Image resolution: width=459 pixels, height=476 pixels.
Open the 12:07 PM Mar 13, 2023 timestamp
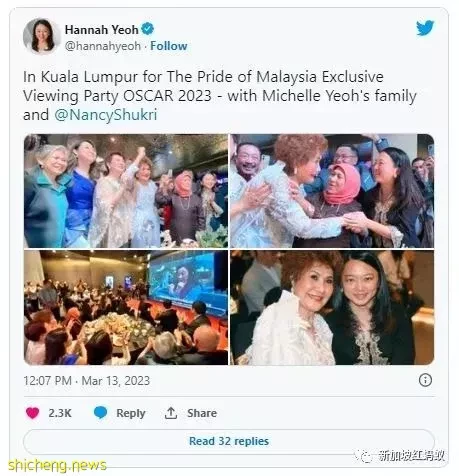point(87,381)
